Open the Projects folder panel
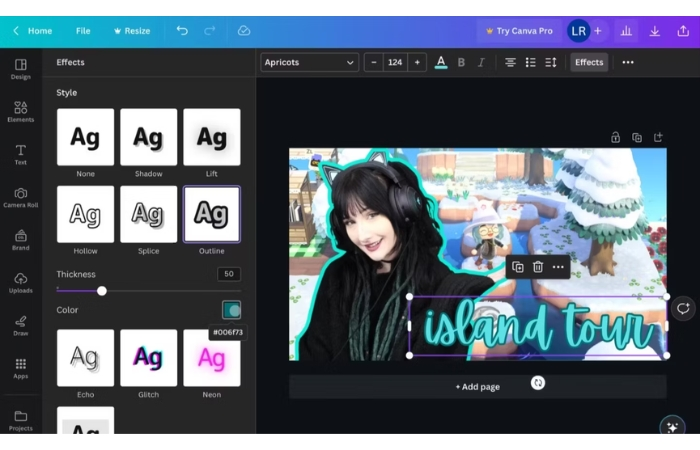Viewport: 700px width, 450px height. [21, 421]
